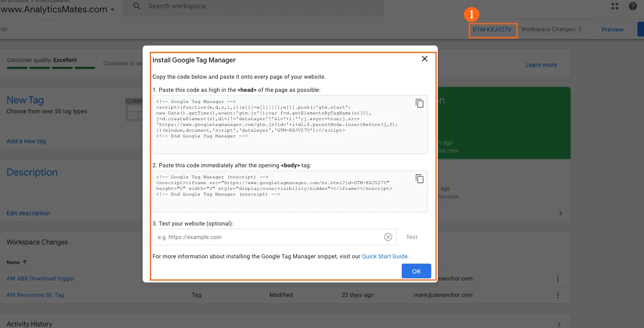Image resolution: width=644 pixels, height=328 pixels.
Task: Expand the Description card chevron
Action: point(561,213)
